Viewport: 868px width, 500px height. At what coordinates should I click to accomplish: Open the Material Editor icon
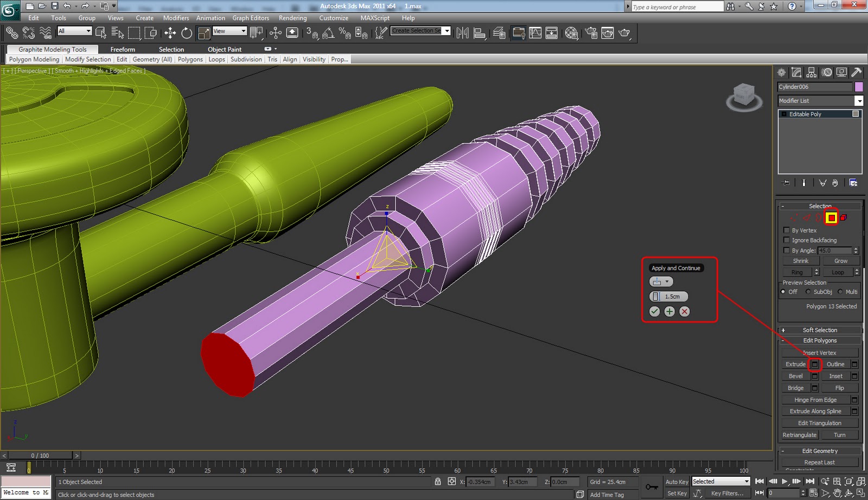571,33
